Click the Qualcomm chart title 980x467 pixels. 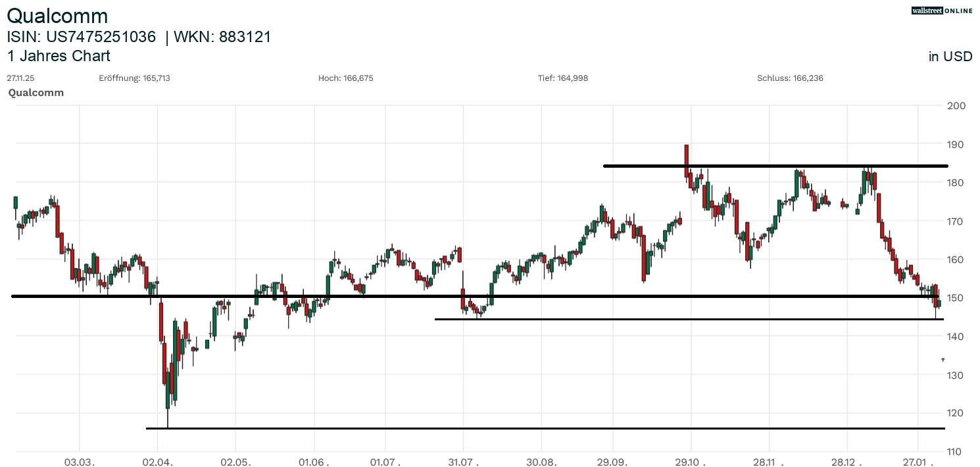pos(57,16)
